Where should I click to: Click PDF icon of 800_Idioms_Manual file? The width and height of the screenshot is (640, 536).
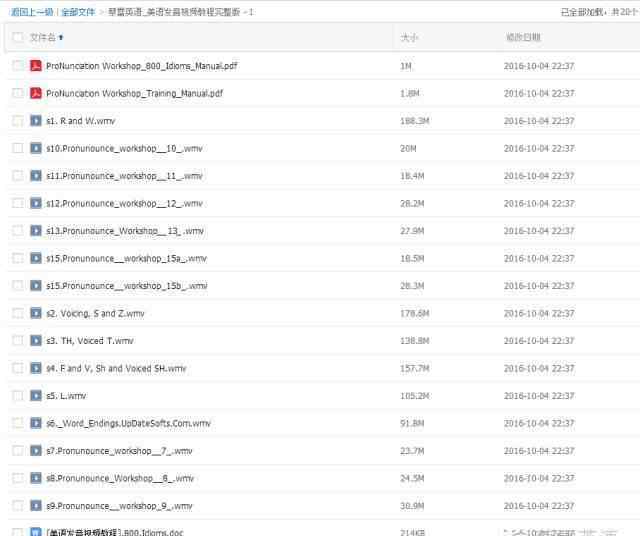[36, 66]
